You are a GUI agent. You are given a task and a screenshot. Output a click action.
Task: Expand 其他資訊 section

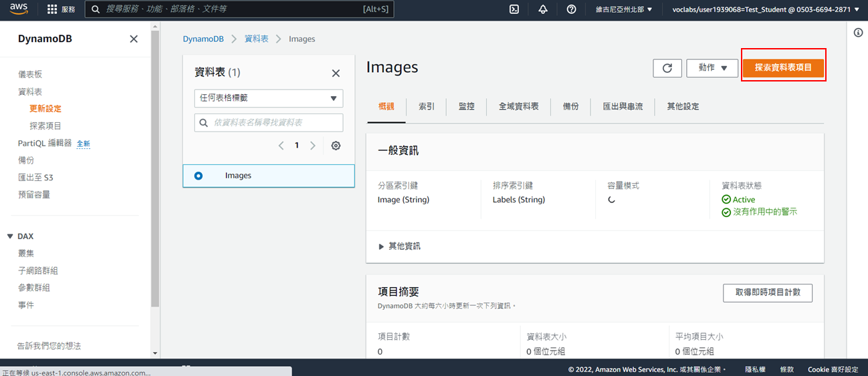tap(400, 246)
